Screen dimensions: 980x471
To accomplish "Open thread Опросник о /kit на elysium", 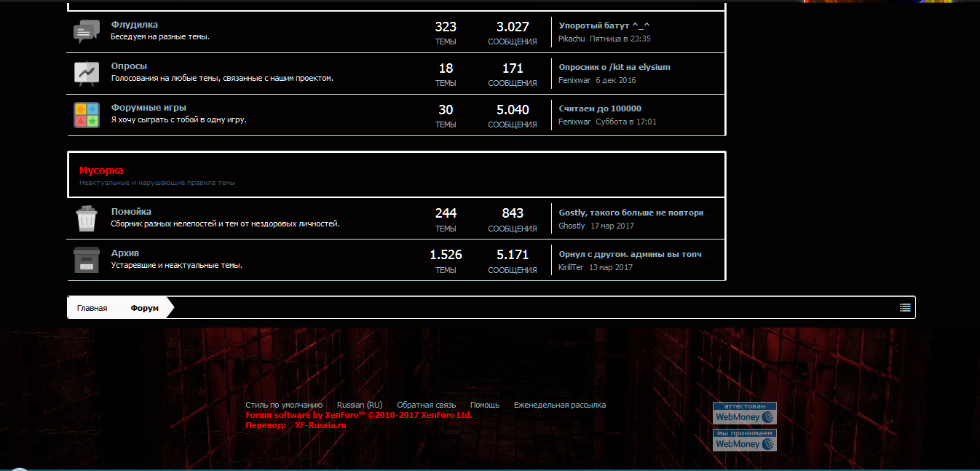I will [x=615, y=67].
